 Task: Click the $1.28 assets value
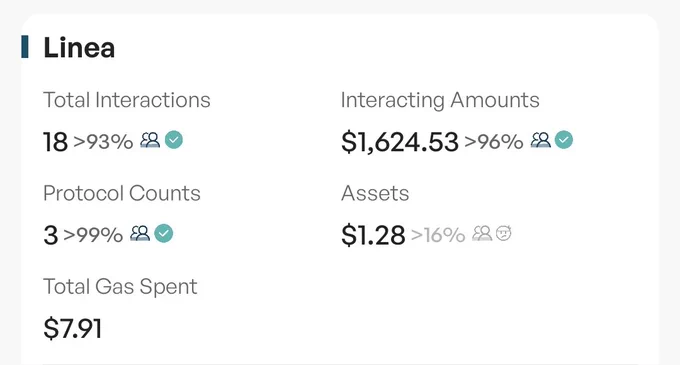[x=373, y=235]
